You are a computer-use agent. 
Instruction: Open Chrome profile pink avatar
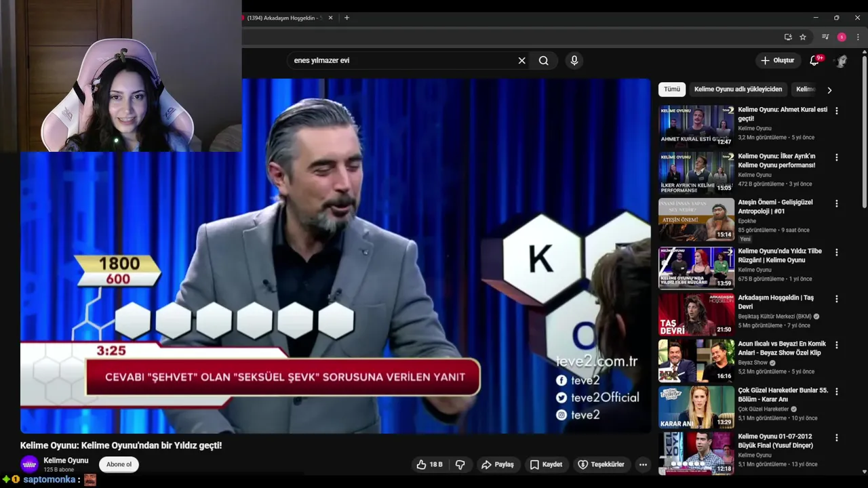click(842, 37)
